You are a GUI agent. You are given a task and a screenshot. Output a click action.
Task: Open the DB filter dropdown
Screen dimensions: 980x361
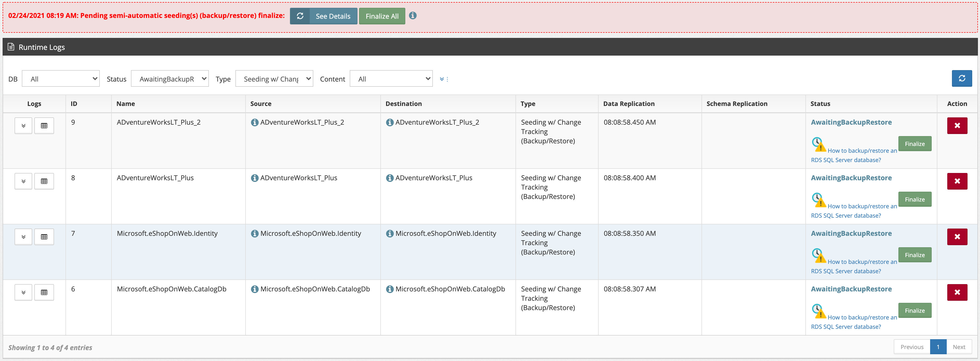point(61,78)
